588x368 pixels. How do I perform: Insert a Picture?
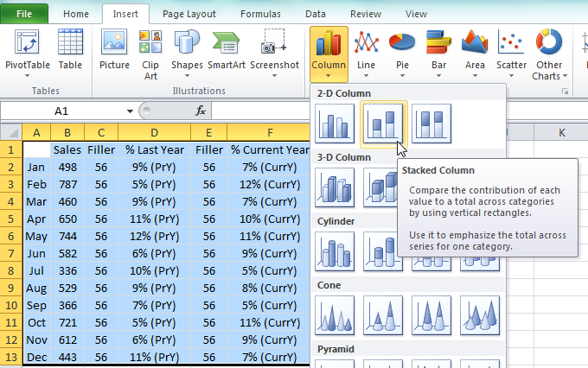114,48
